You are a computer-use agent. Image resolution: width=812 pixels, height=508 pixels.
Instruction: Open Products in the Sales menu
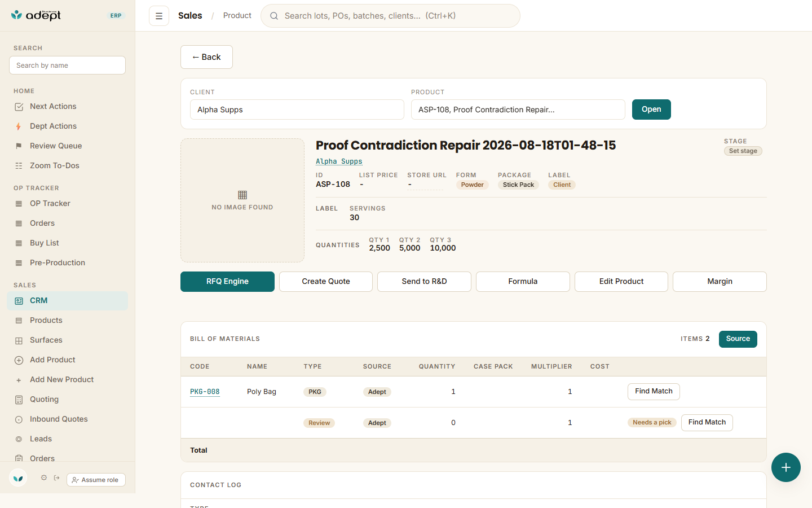[x=68, y=321]
